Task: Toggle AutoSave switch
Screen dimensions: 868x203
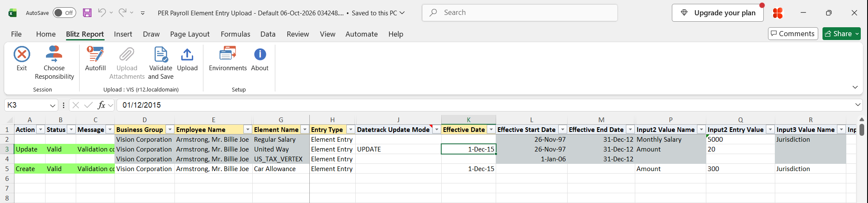Action: pos(64,13)
